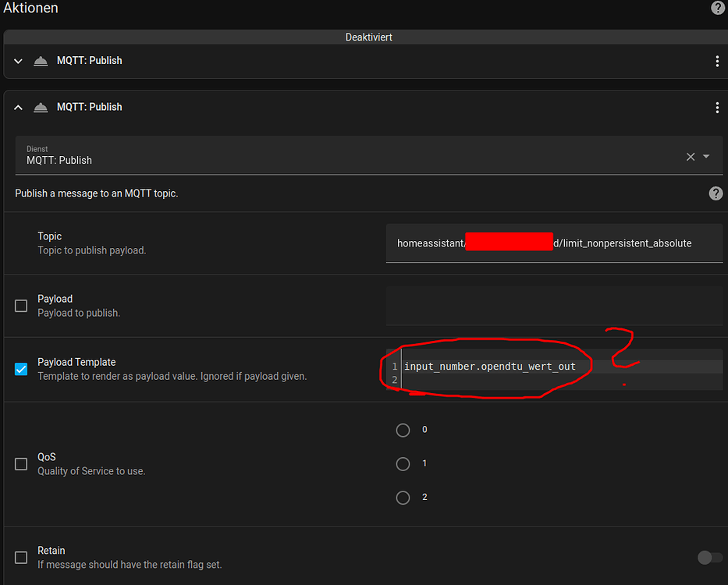Select QoS level 0
This screenshot has width=728, height=585.
(x=403, y=430)
